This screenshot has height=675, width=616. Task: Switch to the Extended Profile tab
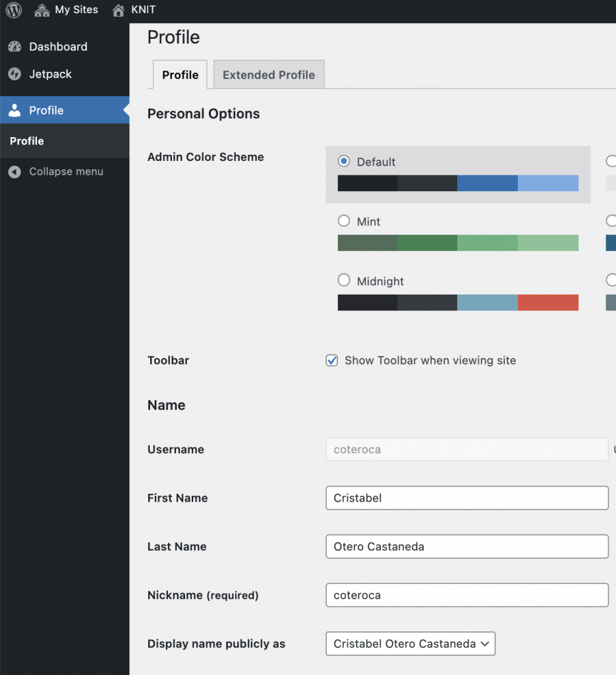tap(269, 74)
